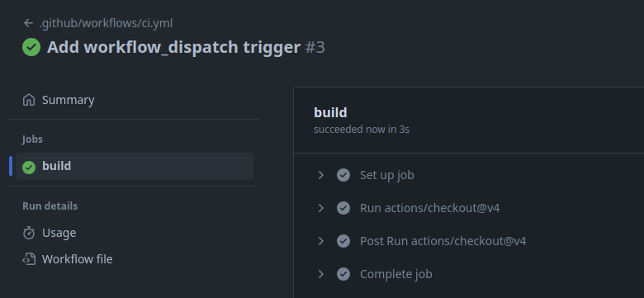Click the green success check next to run title
The height and width of the screenshot is (298, 644).
[31, 47]
